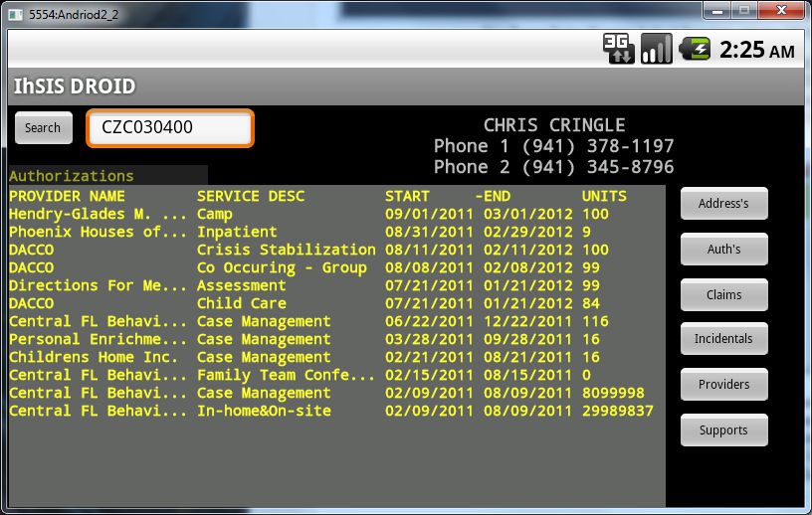Click start date 08/31/2011

click(429, 232)
